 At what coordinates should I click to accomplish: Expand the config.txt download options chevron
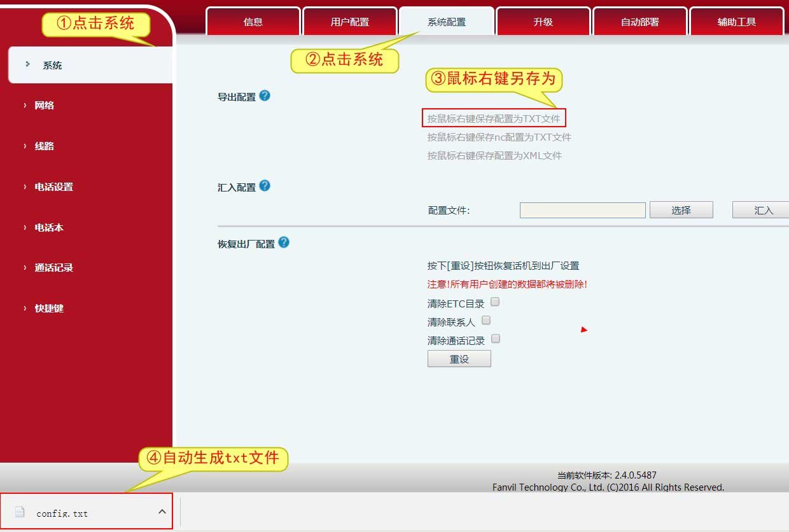point(161,511)
